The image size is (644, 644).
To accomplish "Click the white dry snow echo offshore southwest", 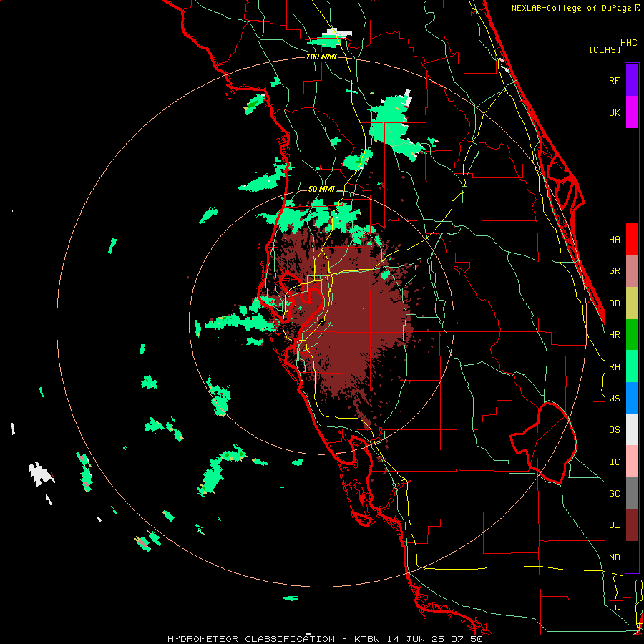I will (40, 474).
